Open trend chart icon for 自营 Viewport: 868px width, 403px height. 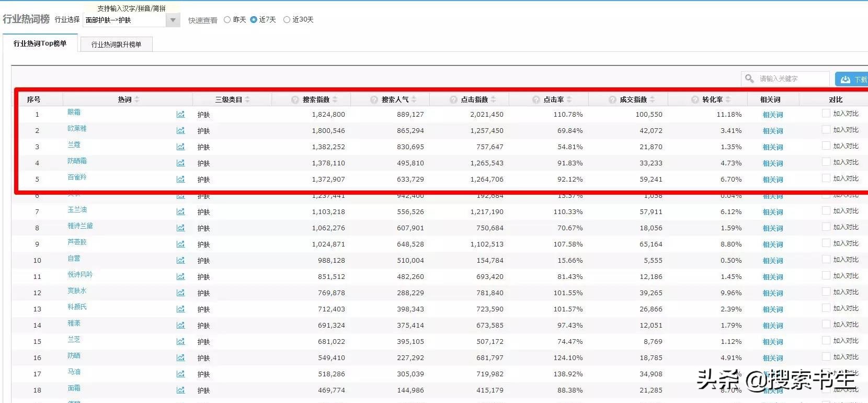pos(180,260)
